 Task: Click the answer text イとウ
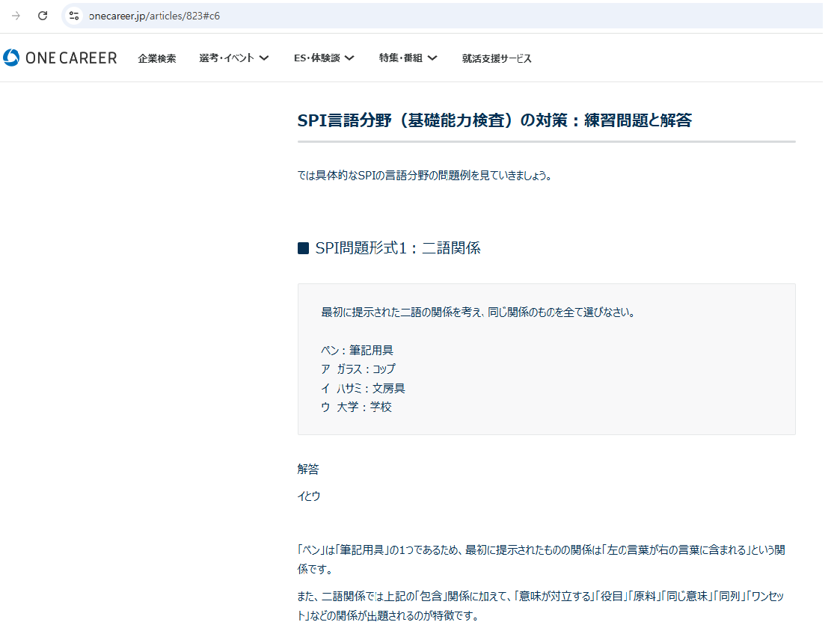tap(309, 496)
